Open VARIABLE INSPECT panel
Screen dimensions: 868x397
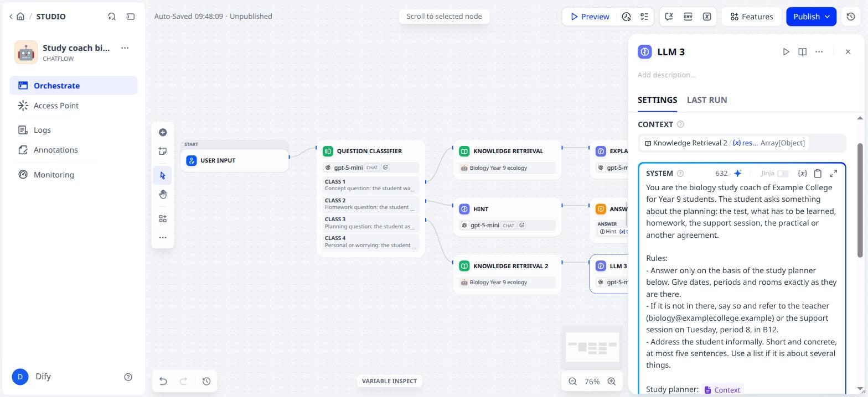coord(389,381)
